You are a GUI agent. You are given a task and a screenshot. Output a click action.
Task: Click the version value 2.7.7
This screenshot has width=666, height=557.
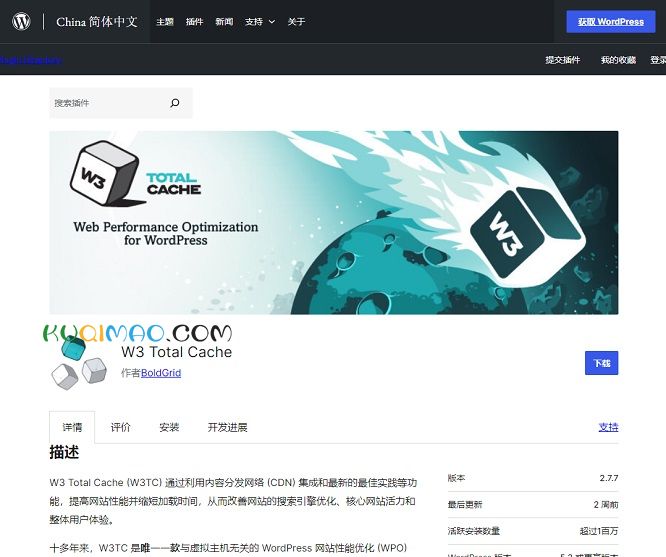pos(609,478)
